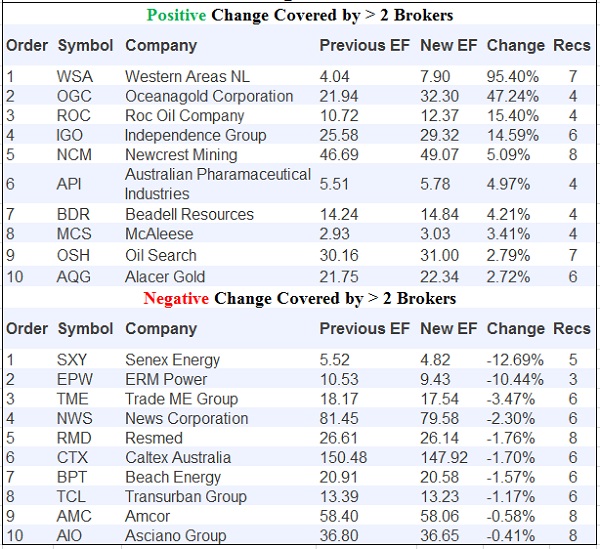The height and width of the screenshot is (549, 600).
Task: Select the Oceanagold Corporation company name
Action: pos(209,96)
